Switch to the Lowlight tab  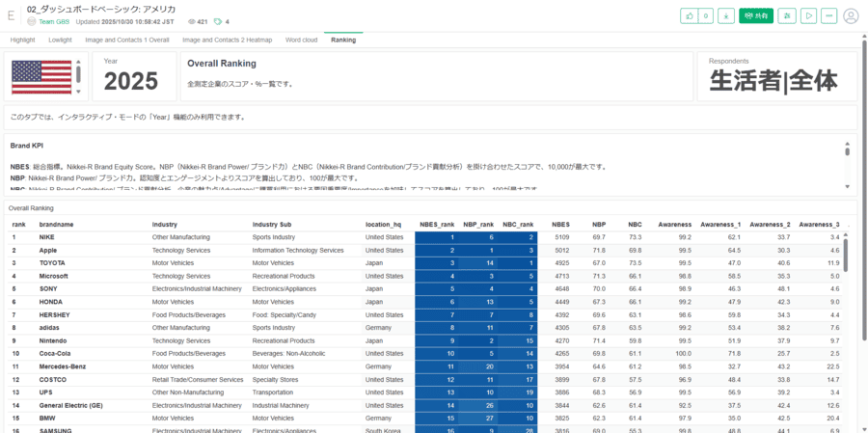[60, 40]
